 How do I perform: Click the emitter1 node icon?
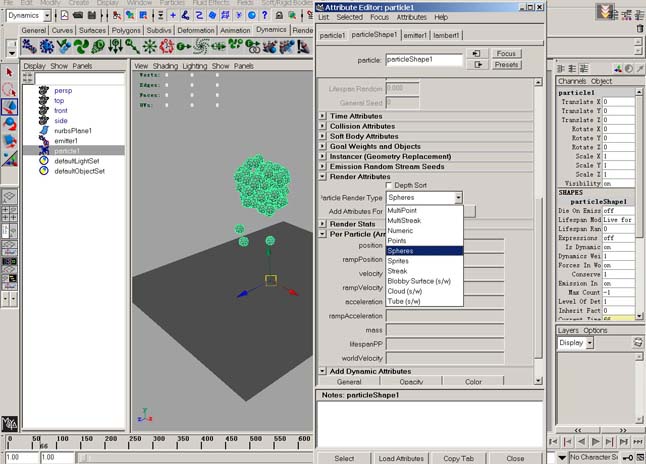[x=44, y=140]
